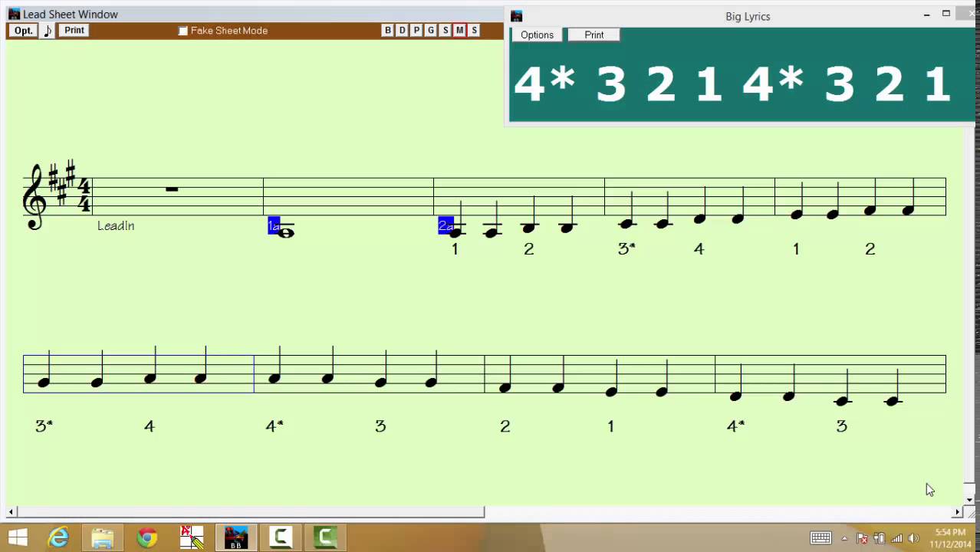
Task: Click Print in the Lead Sheet Window
Action: pyautogui.click(x=74, y=31)
